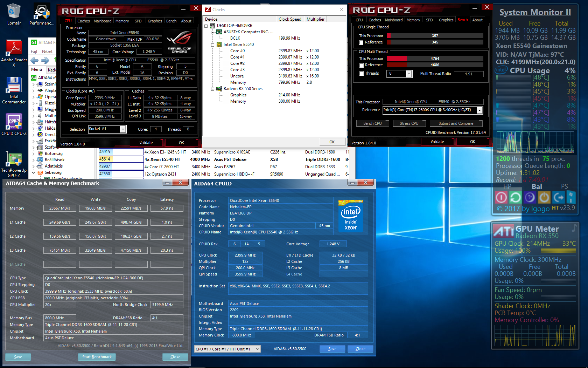
Task: Open the Fájl menu in AIDA64
Action: [x=34, y=51]
